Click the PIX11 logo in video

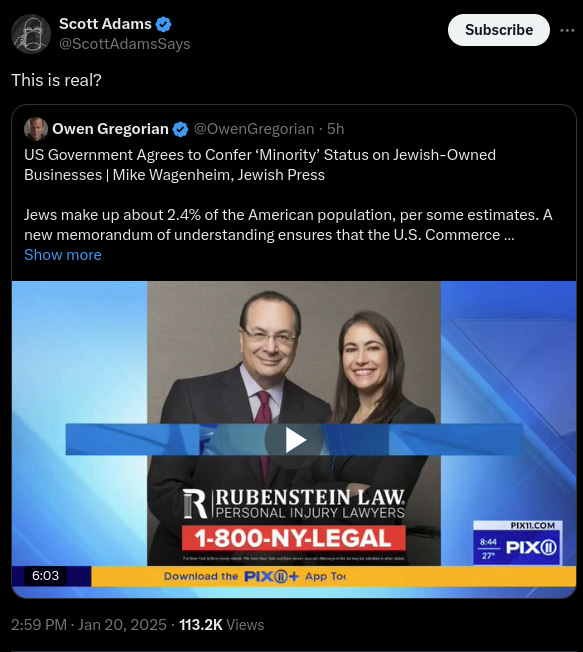(531, 547)
